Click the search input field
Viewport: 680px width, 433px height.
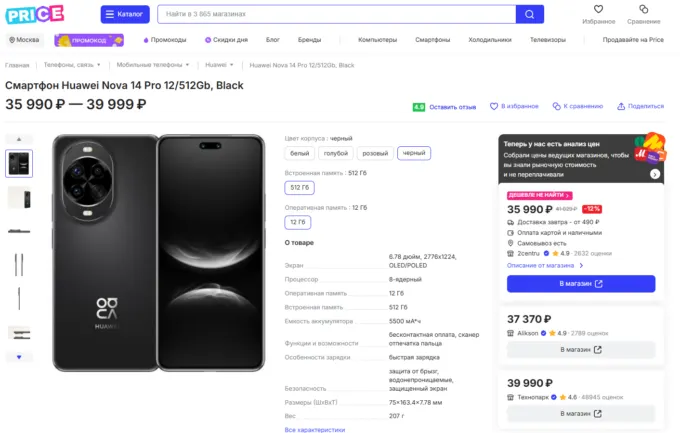pos(336,14)
